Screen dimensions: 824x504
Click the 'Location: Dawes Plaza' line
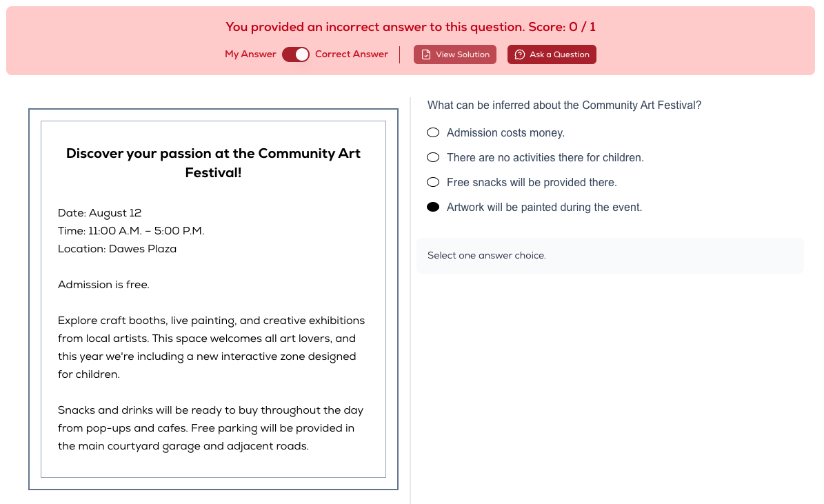(x=117, y=249)
